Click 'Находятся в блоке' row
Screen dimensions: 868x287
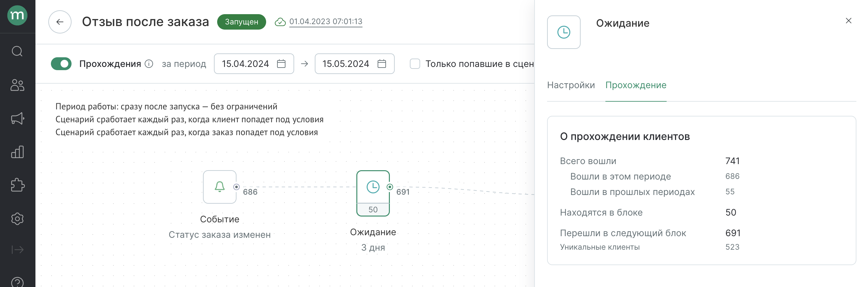coord(648,212)
